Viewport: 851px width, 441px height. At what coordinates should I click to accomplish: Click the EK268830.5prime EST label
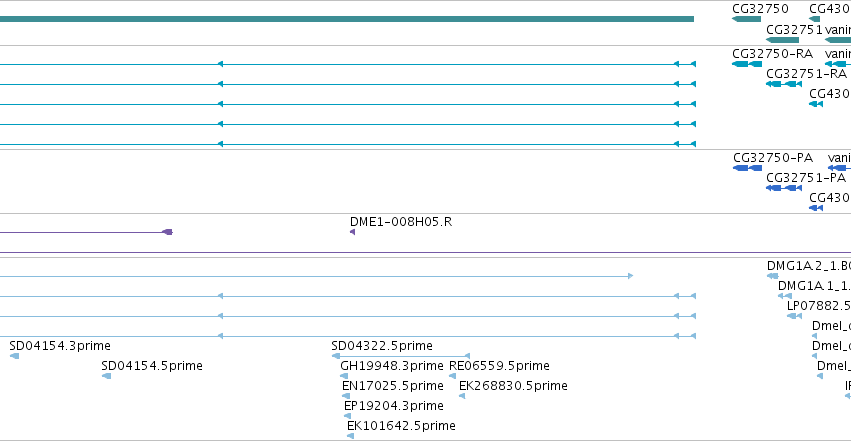[513, 386]
